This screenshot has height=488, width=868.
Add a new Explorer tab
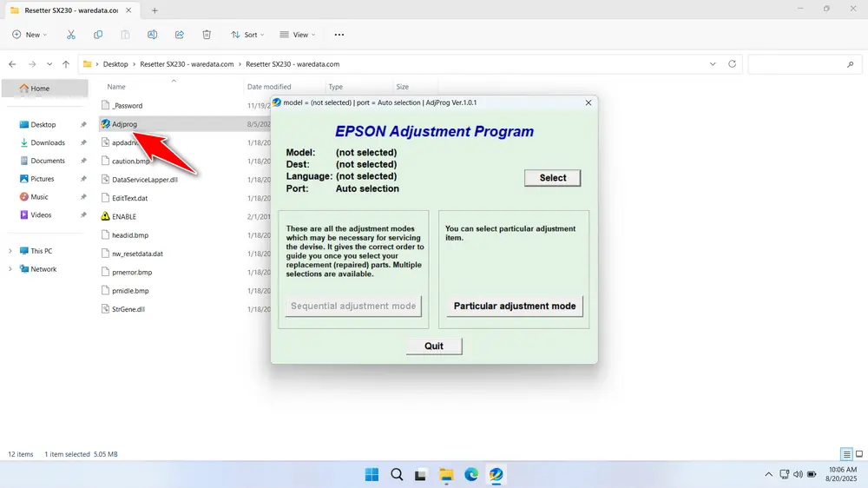[155, 10]
